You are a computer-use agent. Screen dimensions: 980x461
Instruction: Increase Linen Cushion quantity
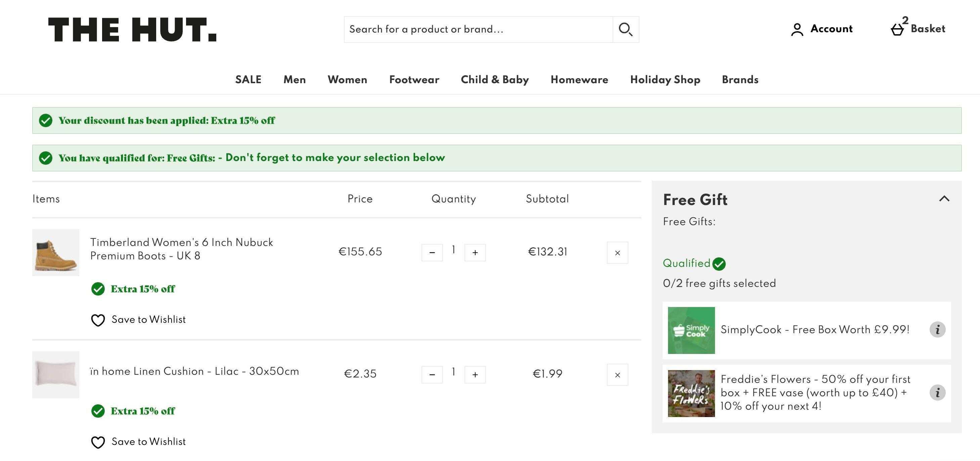(475, 375)
